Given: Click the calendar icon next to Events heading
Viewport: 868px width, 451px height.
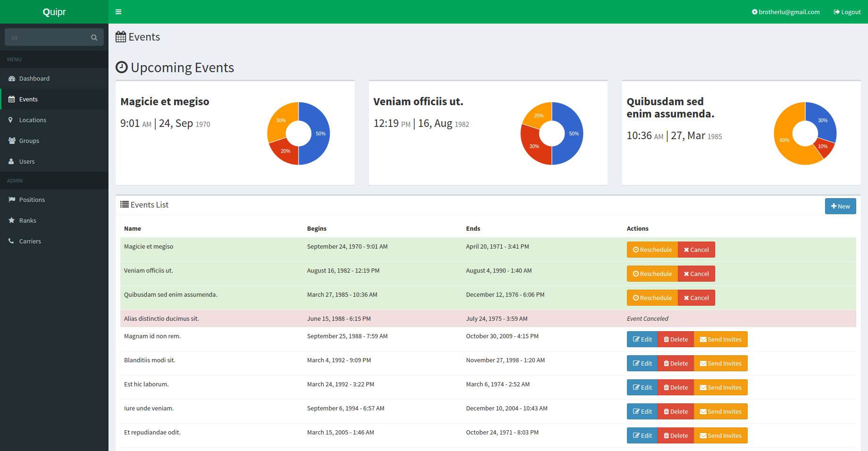Looking at the screenshot, I should [x=121, y=37].
